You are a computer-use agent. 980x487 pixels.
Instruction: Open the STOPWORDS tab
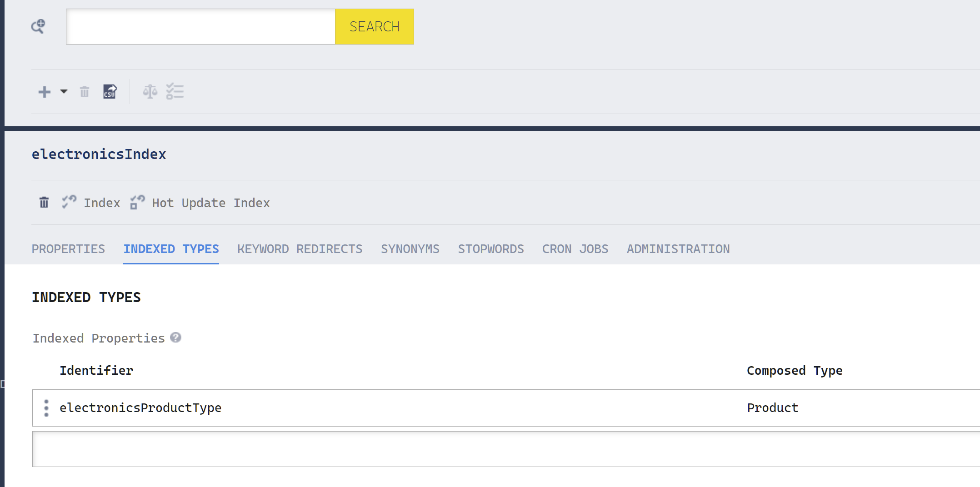[x=491, y=249]
